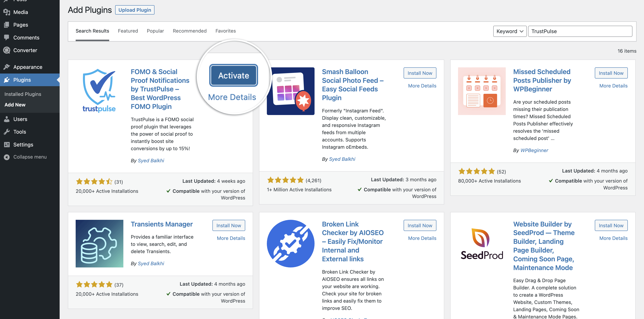Open Installed Plugins submenu item
The height and width of the screenshot is (319, 644).
coord(23,94)
